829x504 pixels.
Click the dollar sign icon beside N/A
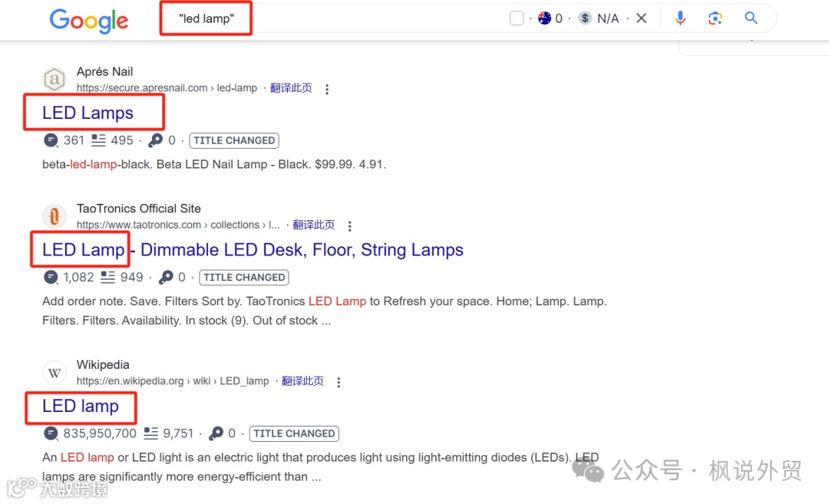tap(585, 18)
